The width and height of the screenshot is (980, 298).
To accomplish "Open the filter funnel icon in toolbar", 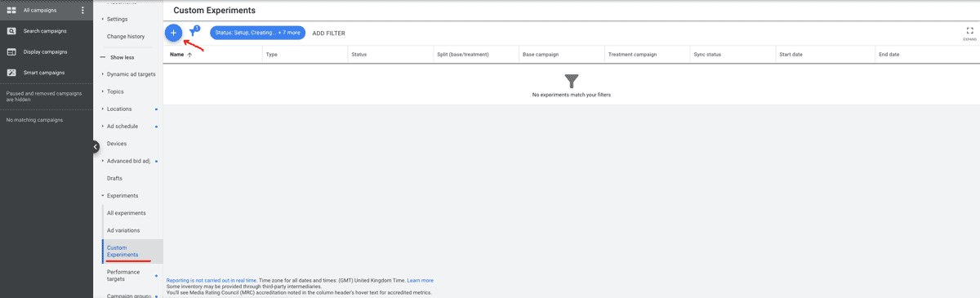I will coord(194,33).
